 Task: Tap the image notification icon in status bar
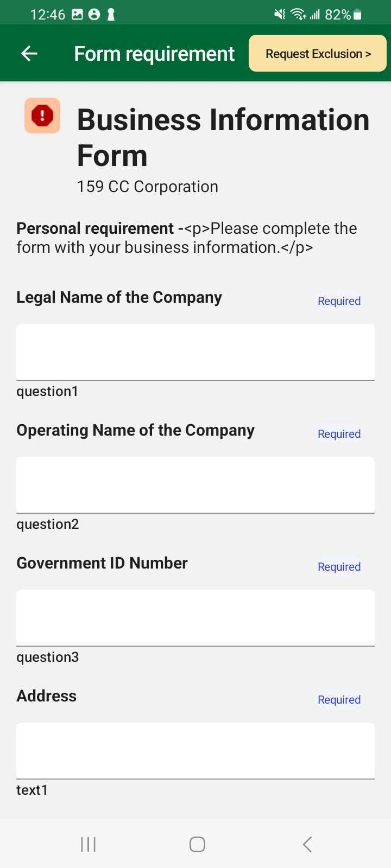[x=78, y=15]
